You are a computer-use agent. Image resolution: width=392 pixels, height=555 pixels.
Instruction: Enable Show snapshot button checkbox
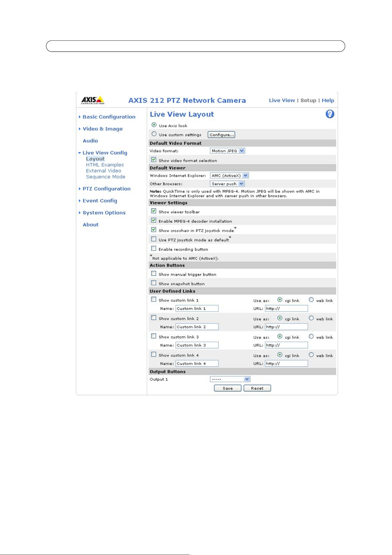click(153, 283)
